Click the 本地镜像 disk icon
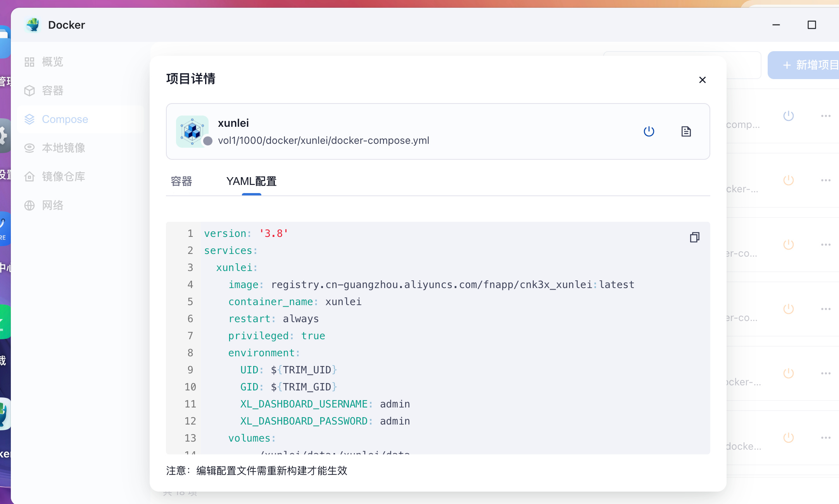Image resolution: width=839 pixels, height=504 pixels. (x=29, y=148)
